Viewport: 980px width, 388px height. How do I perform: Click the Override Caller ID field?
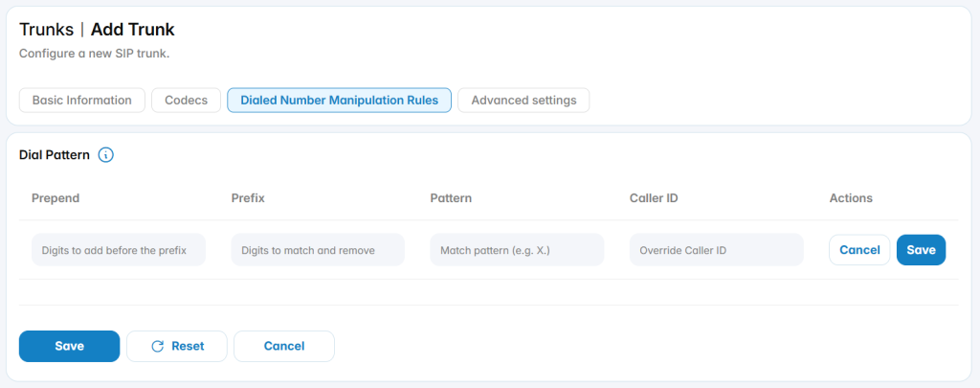click(x=717, y=250)
